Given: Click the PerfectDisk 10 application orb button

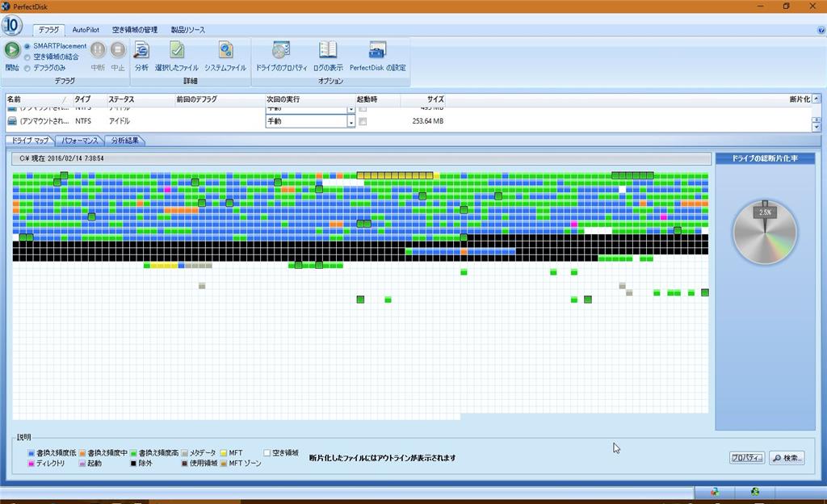Looking at the screenshot, I should (11, 25).
